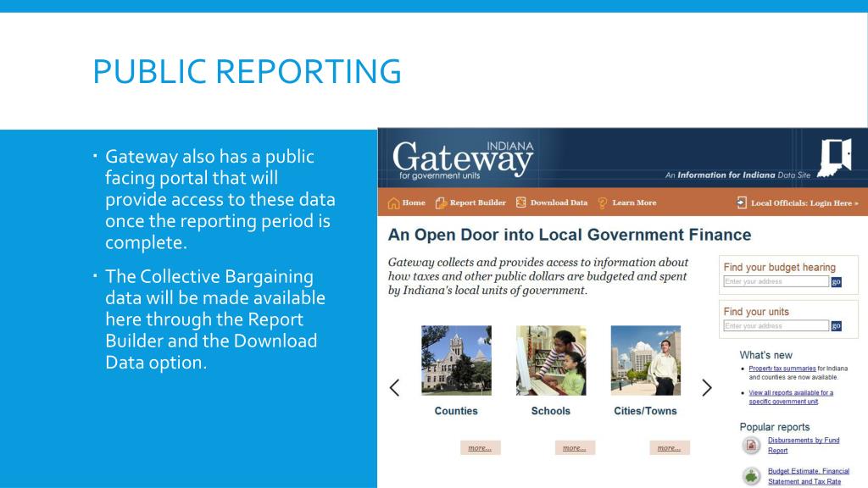Open the Property tax summaries link
The width and height of the screenshot is (868, 488).
coord(782,369)
